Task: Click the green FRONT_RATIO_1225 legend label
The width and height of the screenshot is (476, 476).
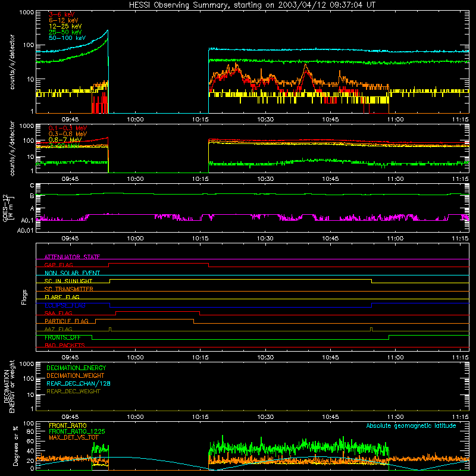Action: coord(77,431)
